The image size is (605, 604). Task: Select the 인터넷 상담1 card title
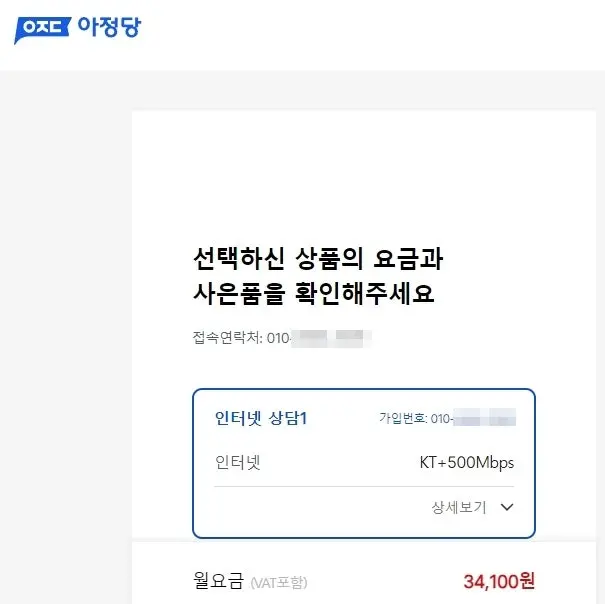tap(261, 417)
